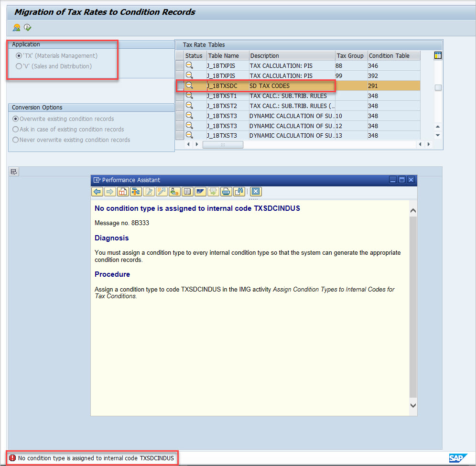Click status icon of J_1BTXST2 row
Viewport: 476px width, 466px height.
pyautogui.click(x=189, y=106)
